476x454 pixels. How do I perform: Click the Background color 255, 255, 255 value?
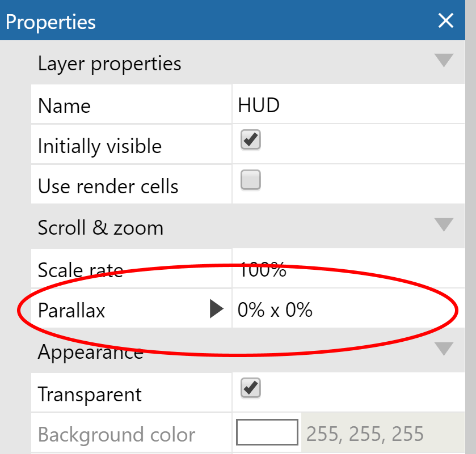click(x=365, y=434)
